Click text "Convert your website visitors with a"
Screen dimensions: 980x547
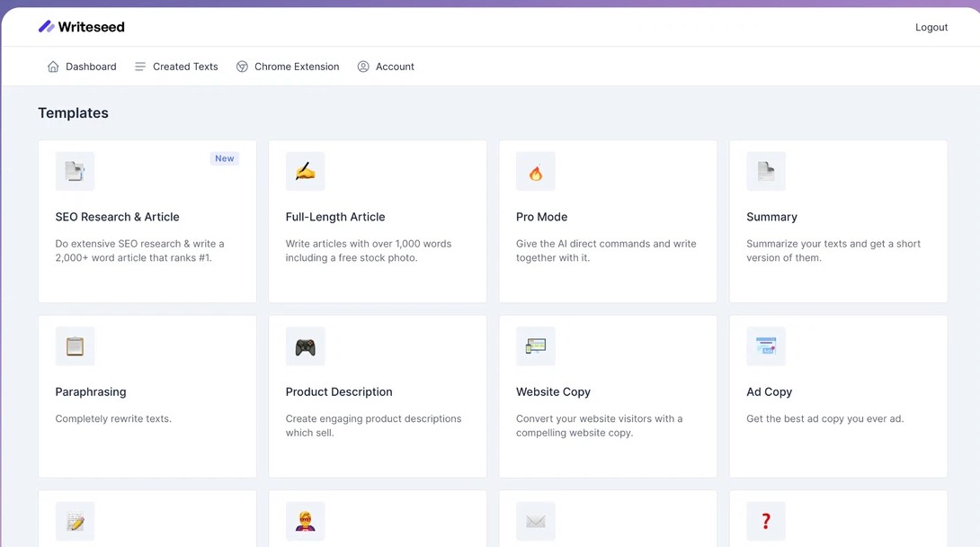(599, 418)
